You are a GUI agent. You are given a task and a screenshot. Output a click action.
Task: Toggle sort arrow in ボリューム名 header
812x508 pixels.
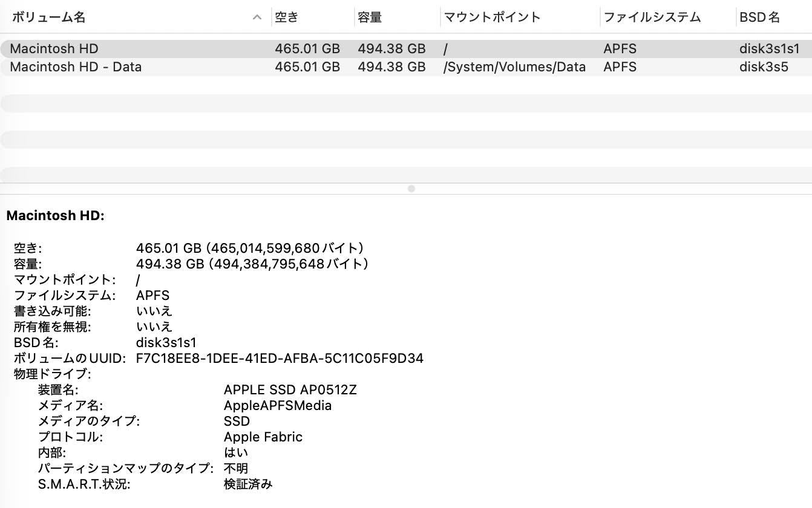(x=257, y=18)
